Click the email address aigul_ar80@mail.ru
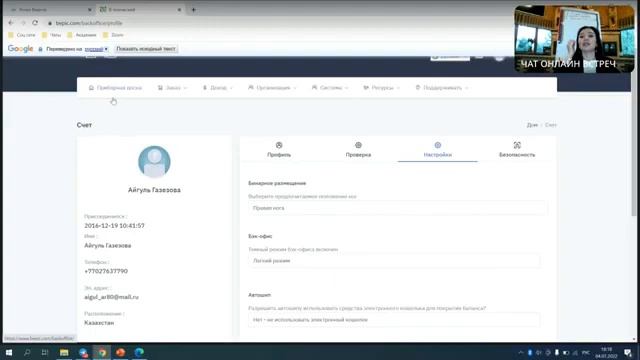Image resolution: width=640 pixels, height=360 pixels. pyautogui.click(x=111, y=297)
